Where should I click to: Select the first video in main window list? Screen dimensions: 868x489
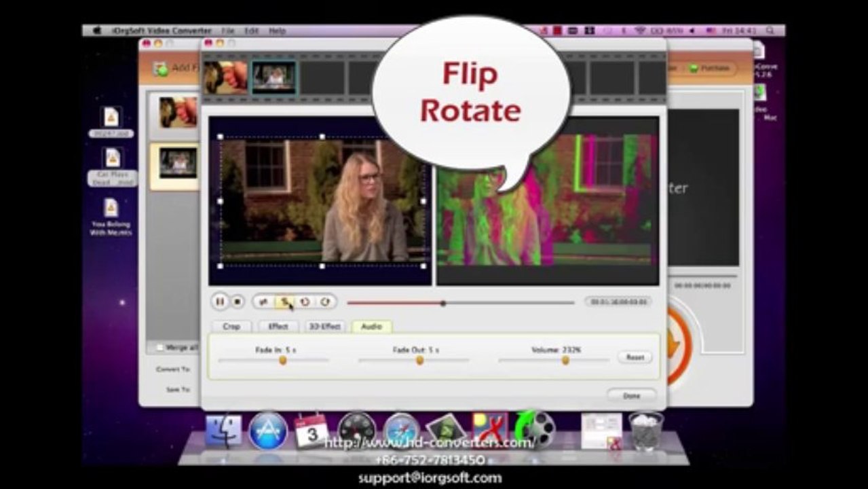174,113
